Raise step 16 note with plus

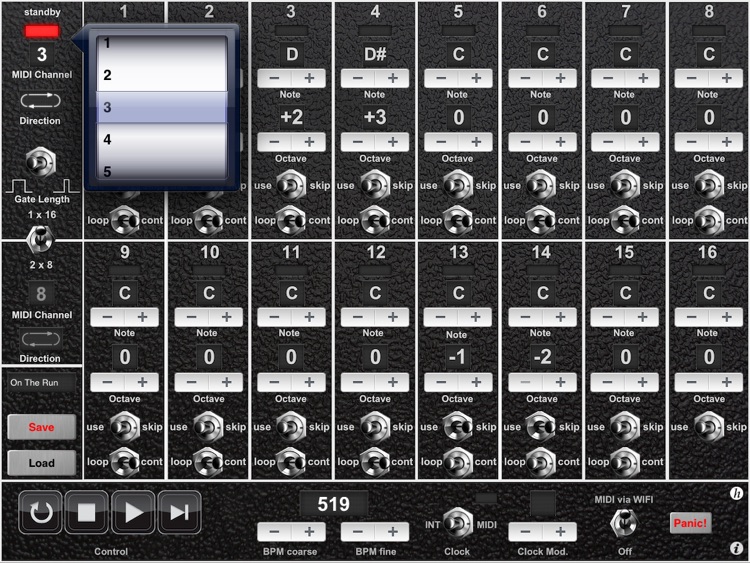pos(726,317)
